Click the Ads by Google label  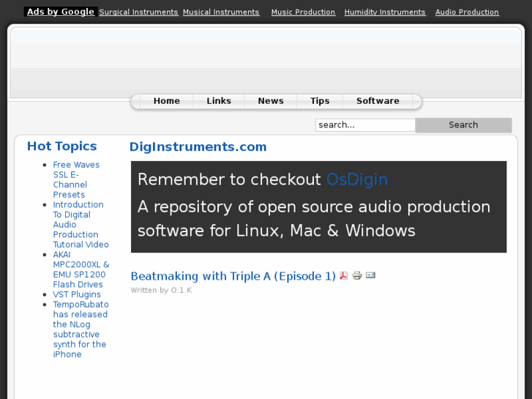point(61,12)
